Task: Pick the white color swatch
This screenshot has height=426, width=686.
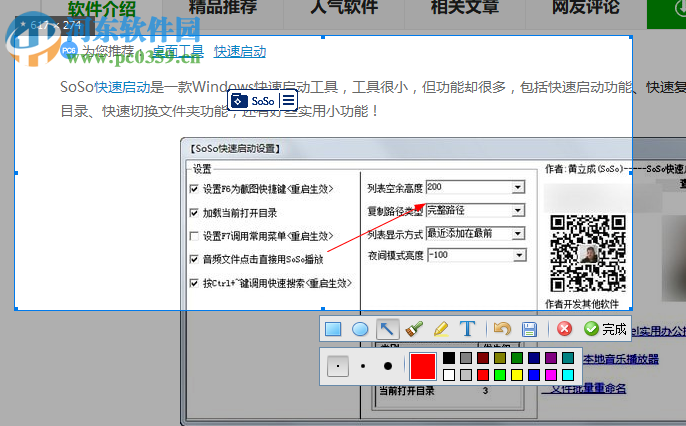Action: [x=449, y=375]
